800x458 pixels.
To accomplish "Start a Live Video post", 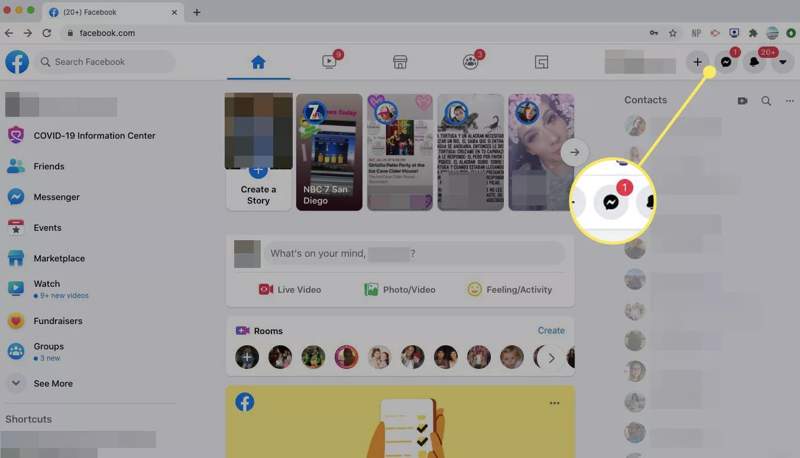I will pos(290,290).
